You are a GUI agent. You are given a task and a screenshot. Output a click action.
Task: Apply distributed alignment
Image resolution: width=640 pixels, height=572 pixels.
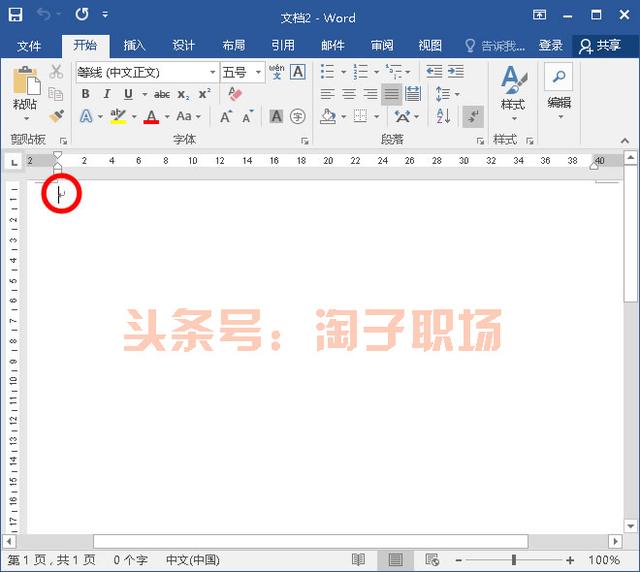tap(413, 94)
